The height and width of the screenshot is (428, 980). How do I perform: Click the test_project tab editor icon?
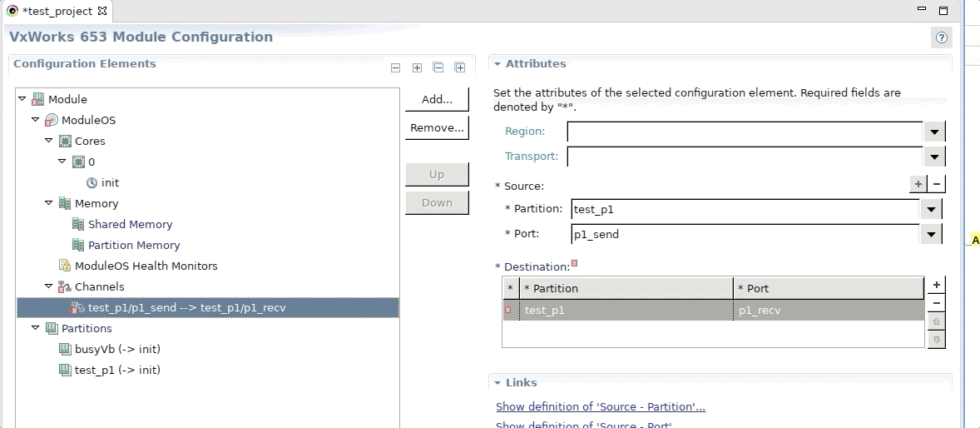[12, 11]
